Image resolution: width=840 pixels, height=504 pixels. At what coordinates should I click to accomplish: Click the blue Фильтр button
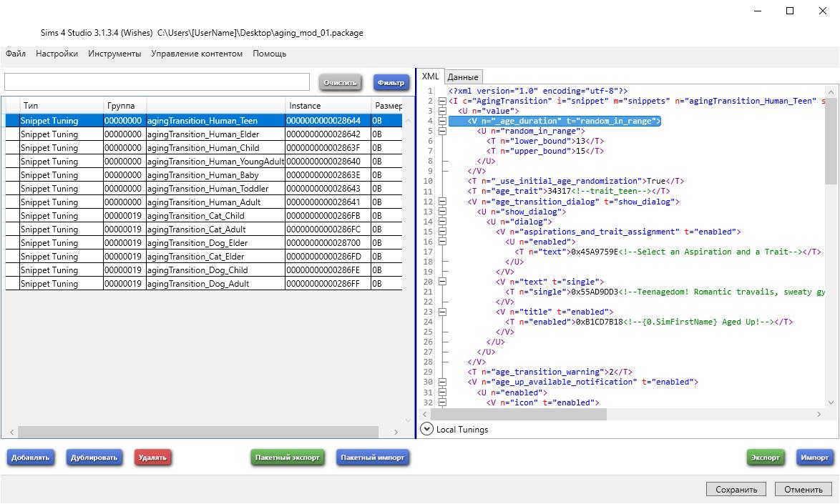pos(391,83)
